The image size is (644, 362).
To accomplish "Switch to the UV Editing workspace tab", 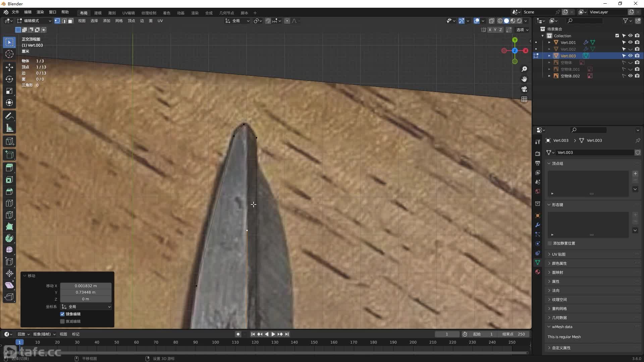I will tap(128, 13).
